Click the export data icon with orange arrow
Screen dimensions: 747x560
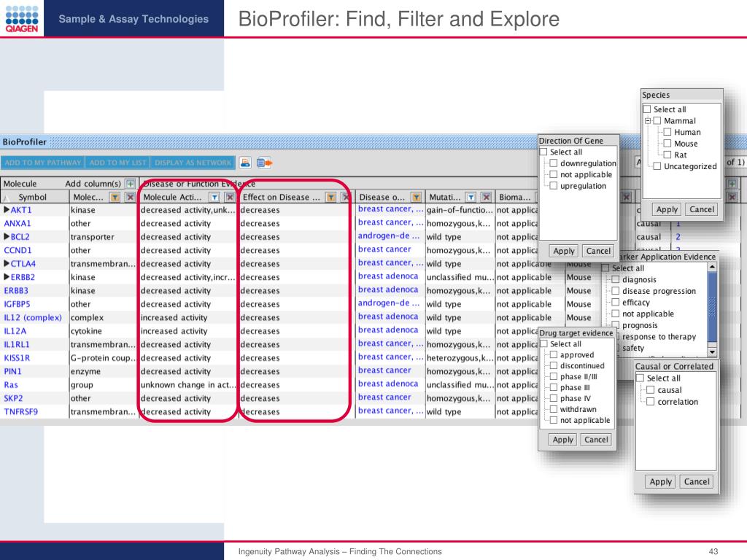(x=264, y=163)
